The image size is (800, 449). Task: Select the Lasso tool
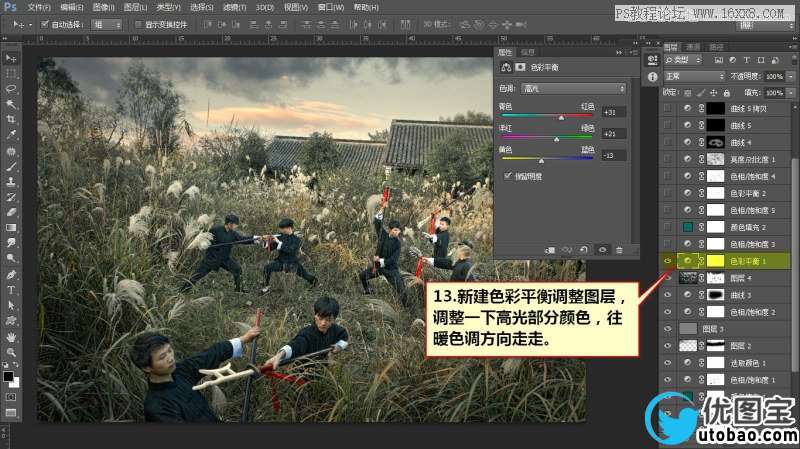(x=11, y=89)
